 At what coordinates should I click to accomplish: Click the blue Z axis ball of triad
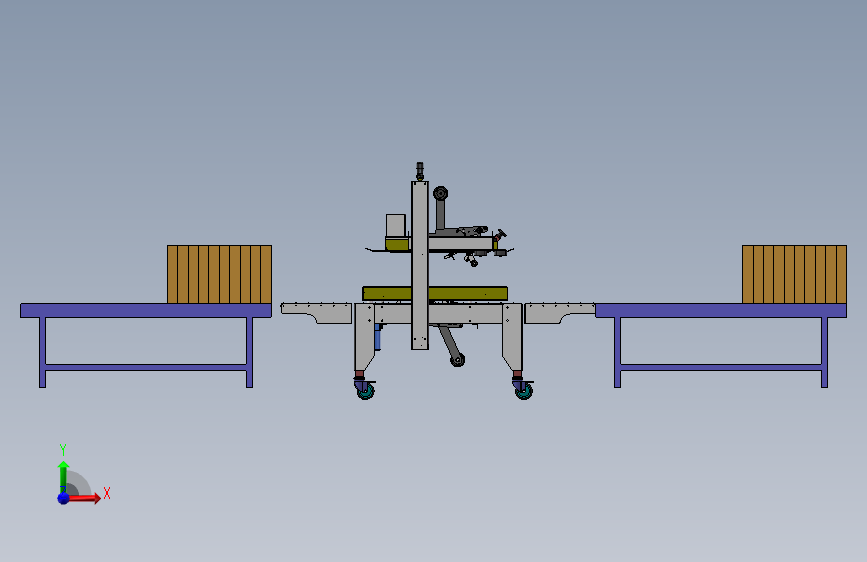[63, 498]
